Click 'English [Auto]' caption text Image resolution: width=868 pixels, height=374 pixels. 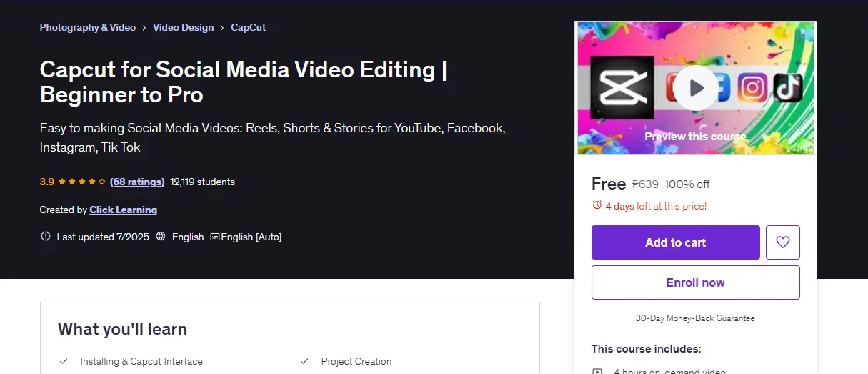click(x=251, y=237)
